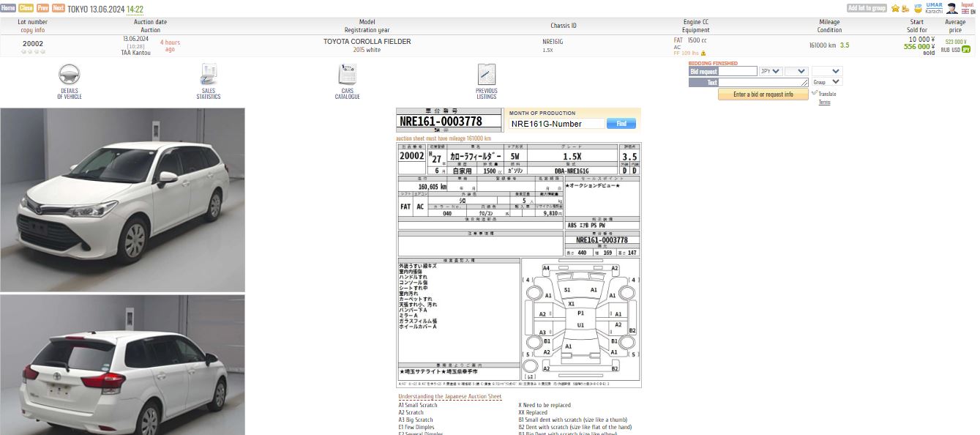
Task: Click the copy info link
Action: [x=33, y=30]
